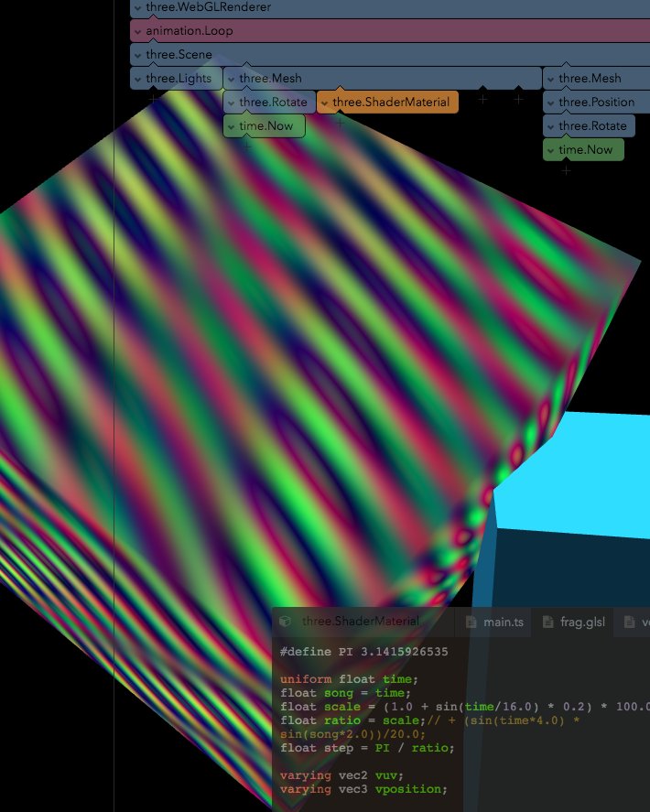Click the 'float scale' declaration line
The width and height of the screenshot is (650, 812).
464,707
